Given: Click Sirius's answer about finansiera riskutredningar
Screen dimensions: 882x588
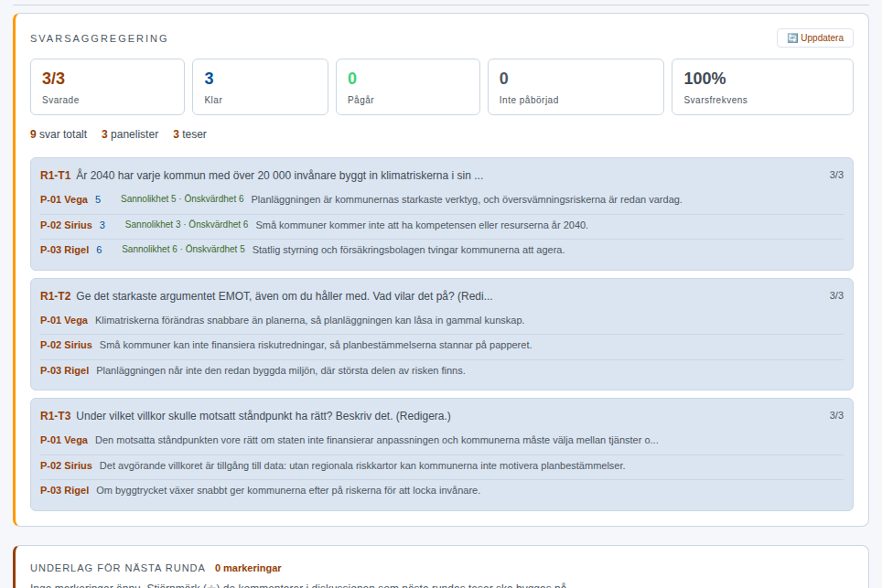Looking at the screenshot, I should 316,345.
